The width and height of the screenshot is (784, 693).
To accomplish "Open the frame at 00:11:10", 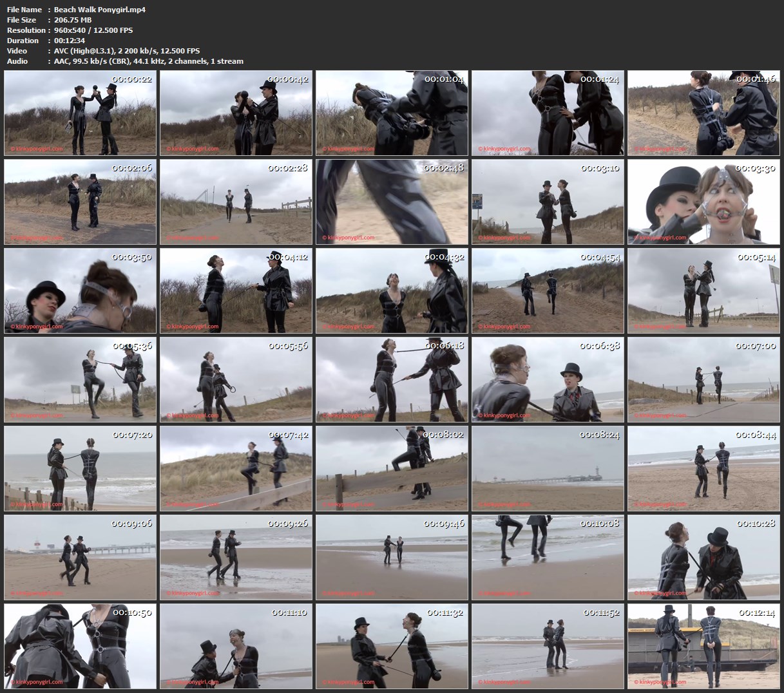I will 236,646.
